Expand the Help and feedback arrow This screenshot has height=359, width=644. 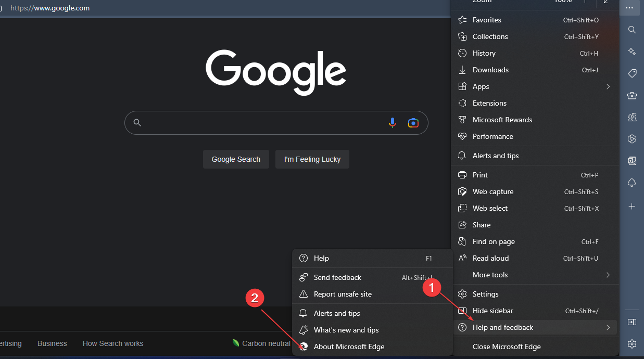click(608, 327)
